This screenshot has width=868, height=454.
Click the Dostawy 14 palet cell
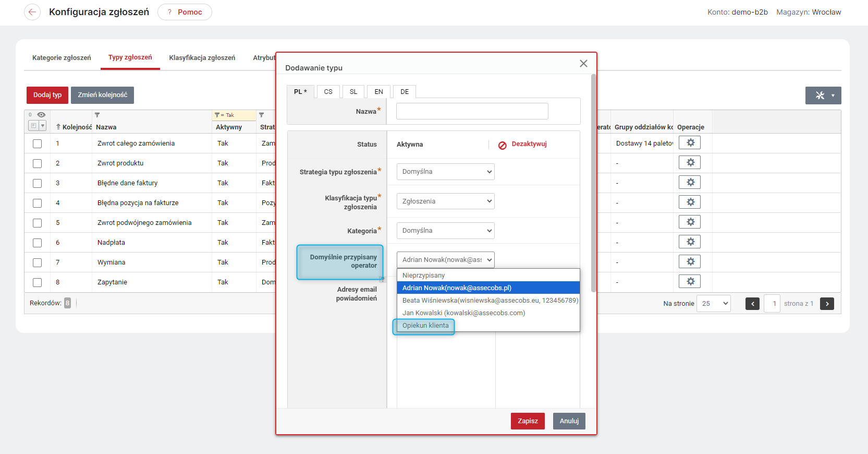[x=644, y=144]
